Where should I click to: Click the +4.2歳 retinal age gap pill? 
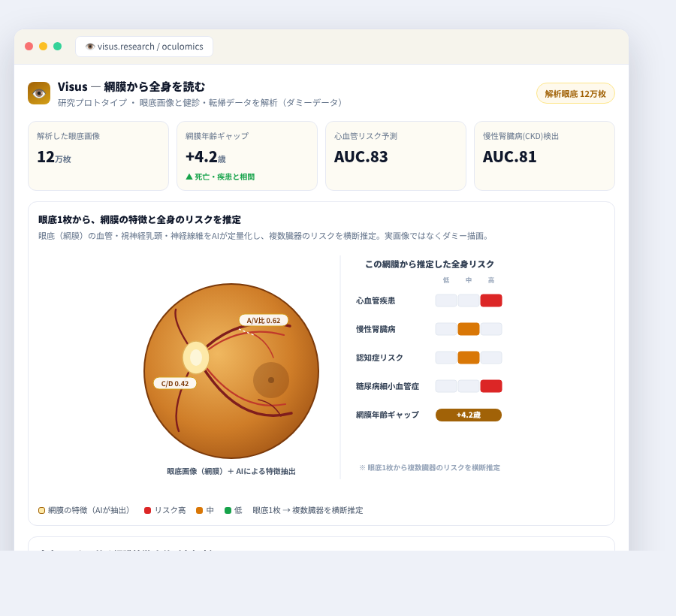(x=469, y=415)
